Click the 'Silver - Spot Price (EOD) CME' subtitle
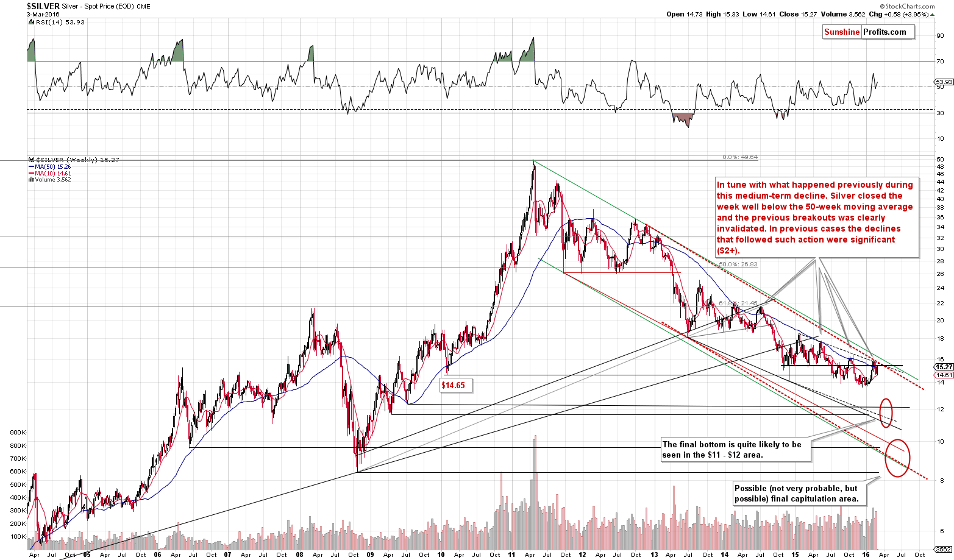This screenshot has height=560, width=954. point(107,6)
